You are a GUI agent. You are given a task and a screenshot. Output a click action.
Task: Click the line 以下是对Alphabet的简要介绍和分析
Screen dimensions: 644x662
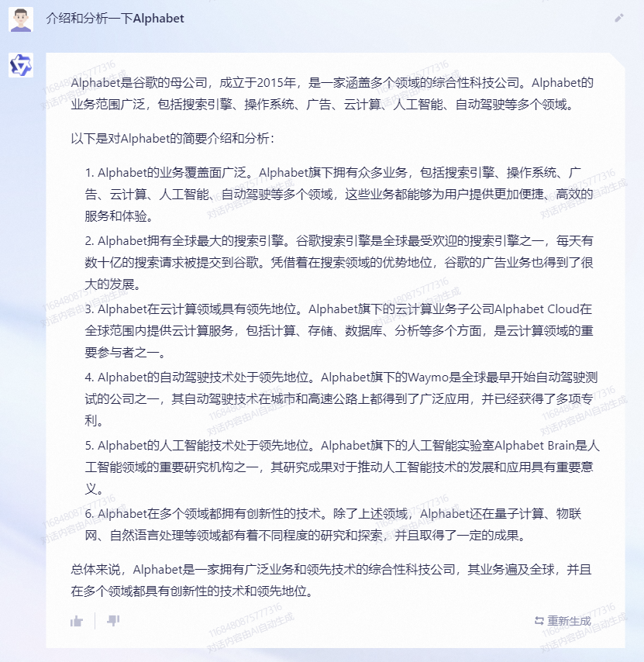172,139
